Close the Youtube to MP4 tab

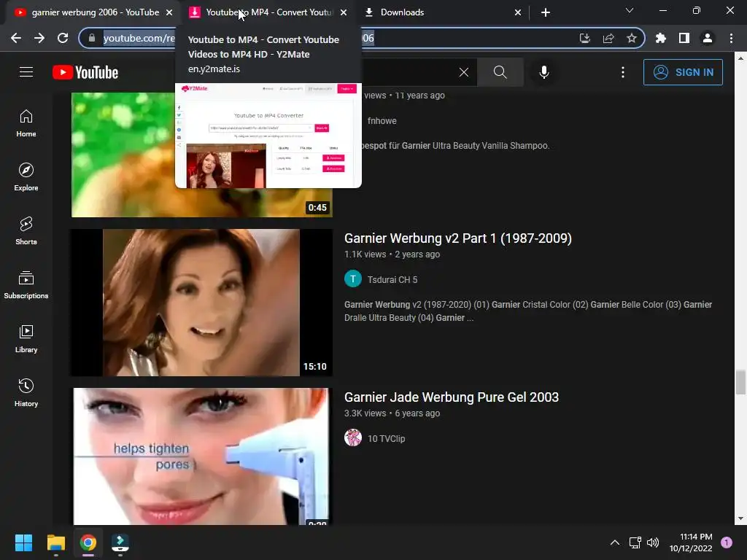click(x=344, y=12)
